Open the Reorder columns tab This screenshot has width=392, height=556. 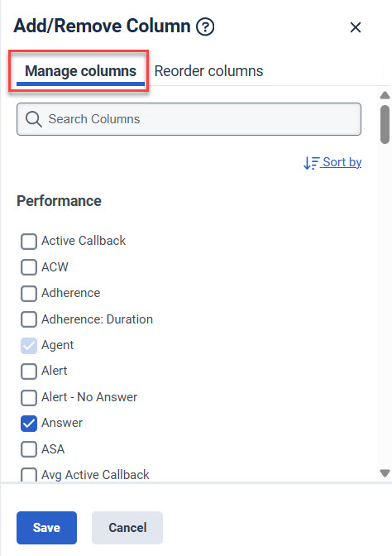point(208,71)
